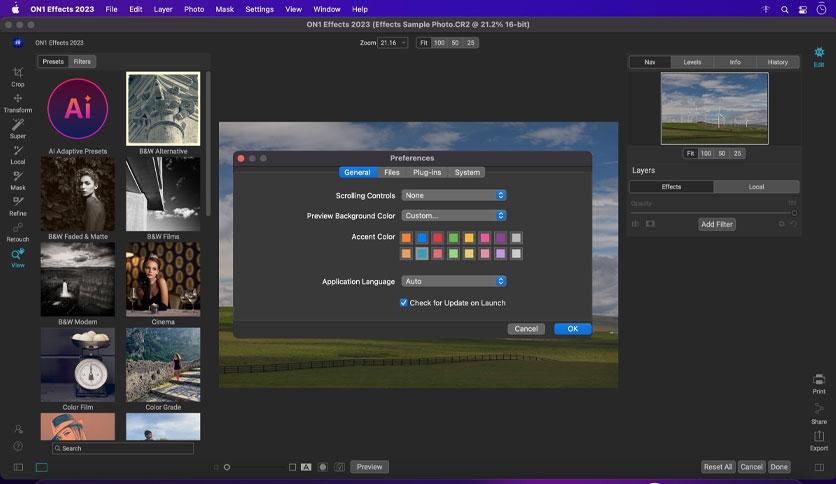Screen dimensions: 836x484
Task: Open the History pane tab
Action: 777,62
